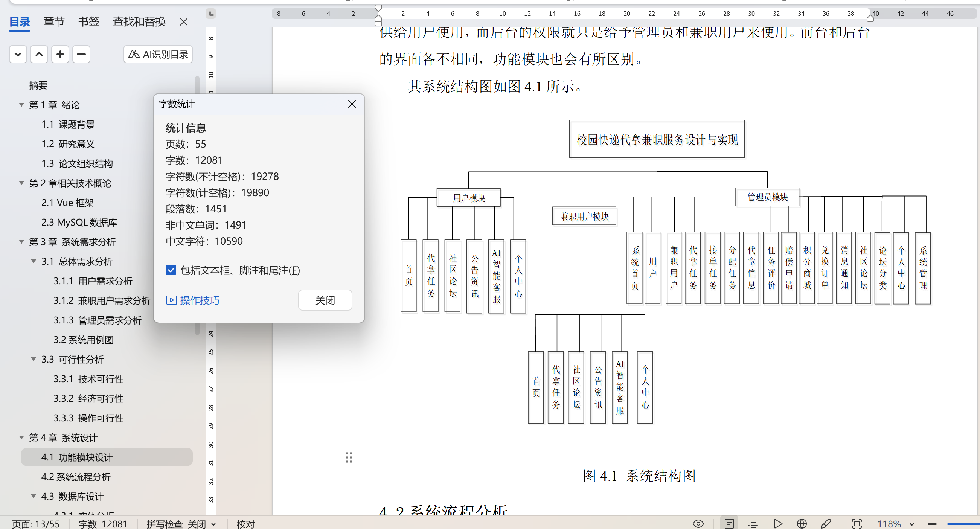This screenshot has height=529, width=980.
Task: Collapse the 3.3 可行性分析 node
Action: pyautogui.click(x=34, y=359)
